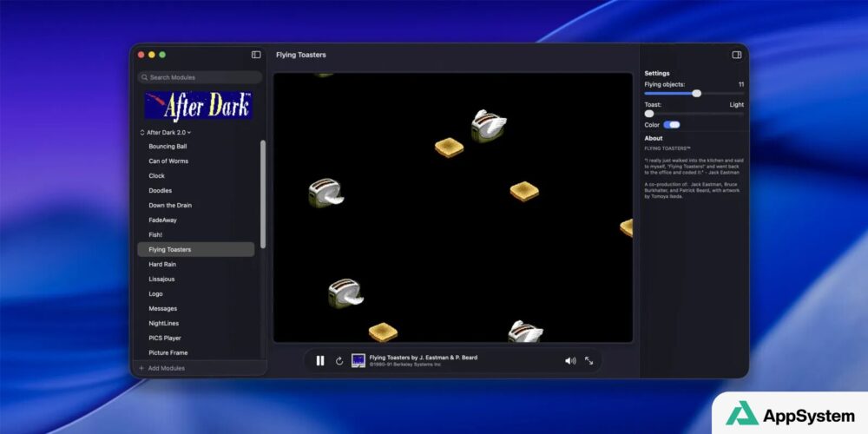Toggle the left sidebar panel icon
Image resolution: width=868 pixels, height=434 pixels.
[256, 55]
